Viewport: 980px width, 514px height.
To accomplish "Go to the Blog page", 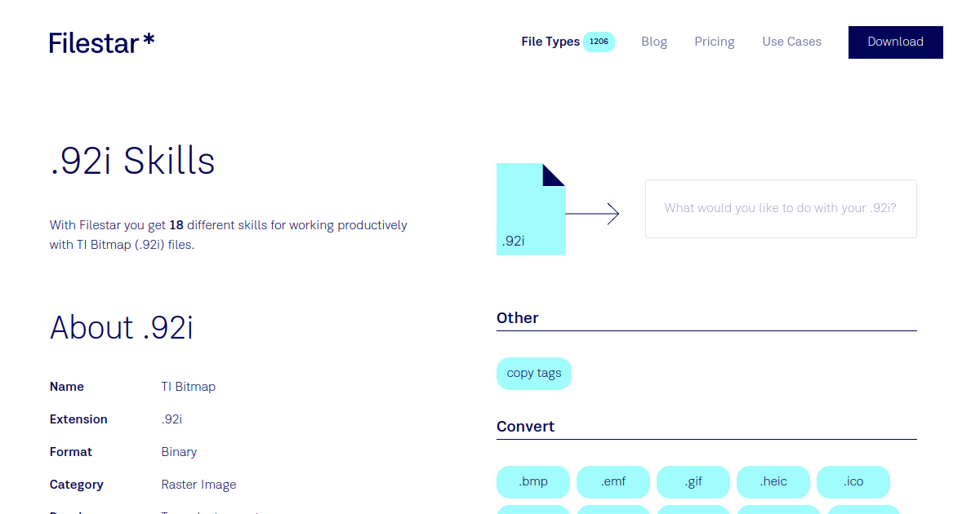I will point(654,42).
